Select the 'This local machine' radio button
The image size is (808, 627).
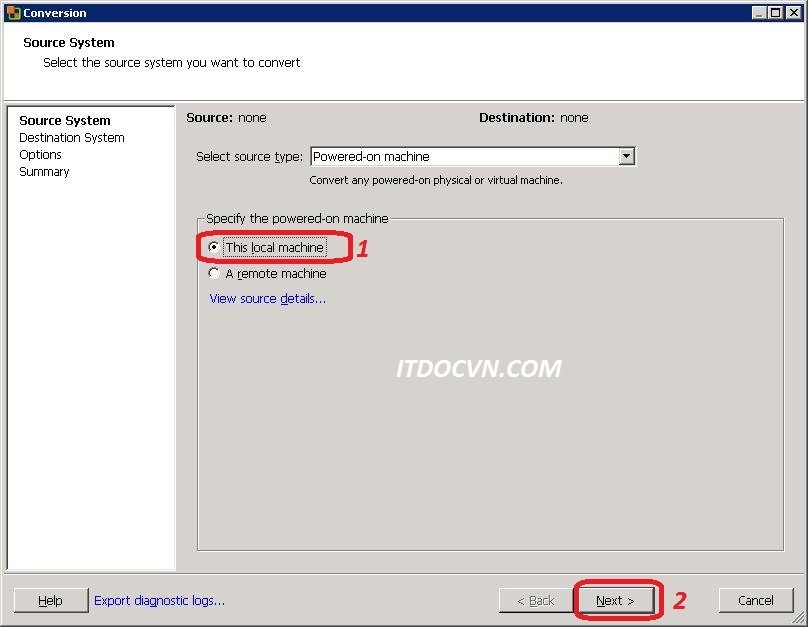click(214, 247)
